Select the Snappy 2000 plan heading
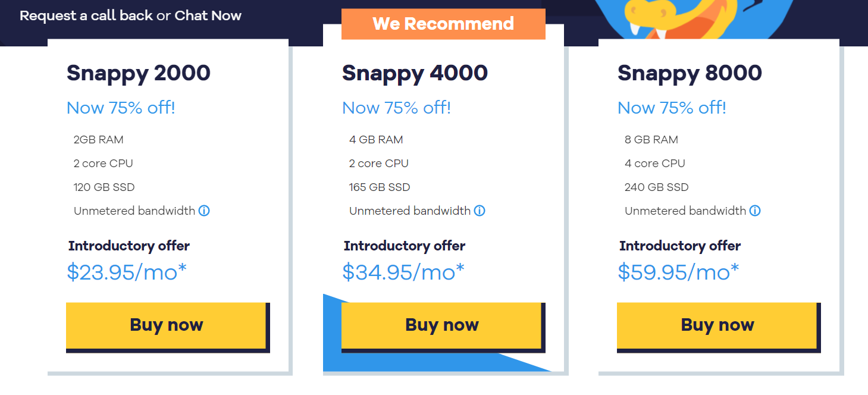Image resolution: width=868 pixels, height=395 pixels. pyautogui.click(x=139, y=73)
